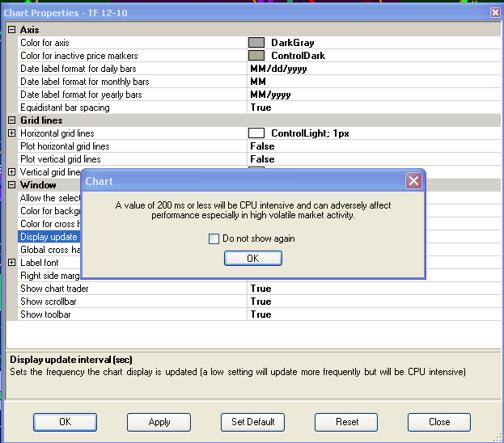The height and width of the screenshot is (443, 504).
Task: Check the 'Do not show again' checkbox
Action: pyautogui.click(x=214, y=238)
